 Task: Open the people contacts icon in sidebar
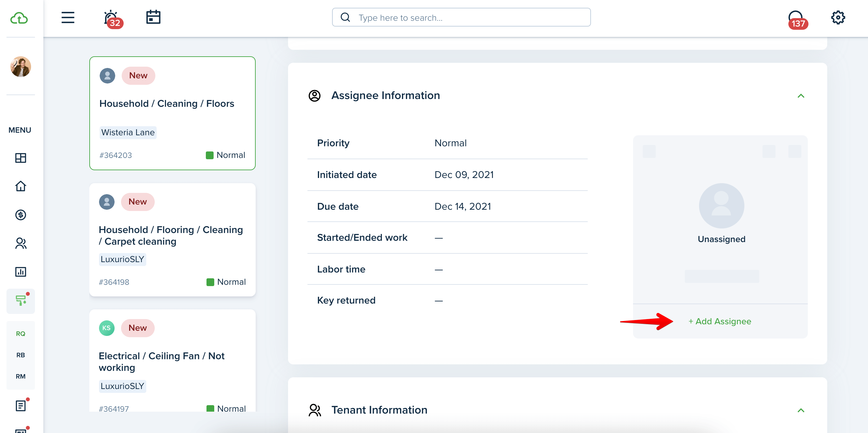coord(21,243)
